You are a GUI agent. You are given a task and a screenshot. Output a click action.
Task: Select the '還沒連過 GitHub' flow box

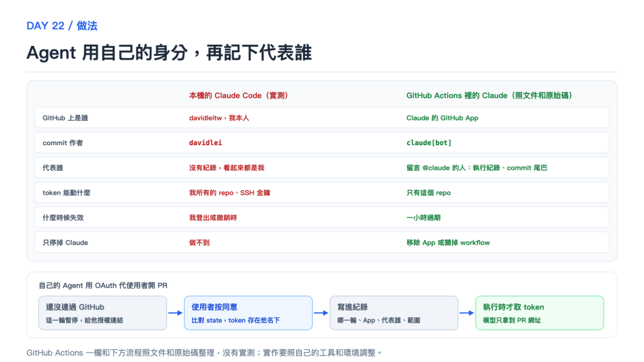[x=103, y=313]
